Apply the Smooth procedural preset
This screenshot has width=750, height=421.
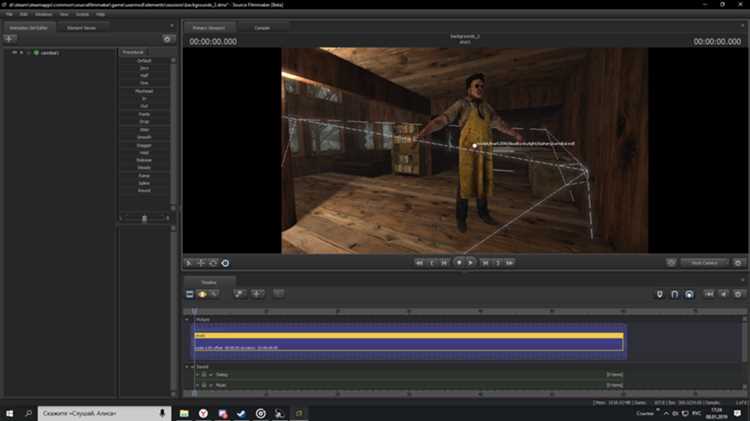pyautogui.click(x=144, y=137)
